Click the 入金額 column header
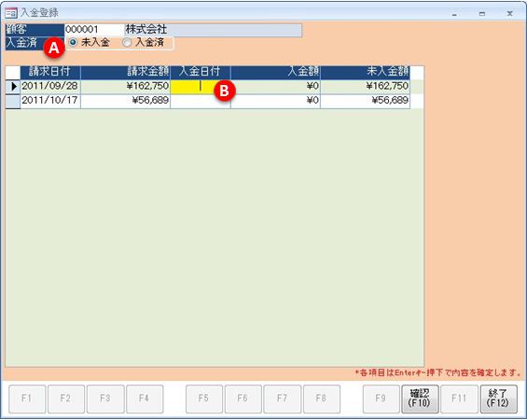The width and height of the screenshot is (527, 420). coord(275,72)
